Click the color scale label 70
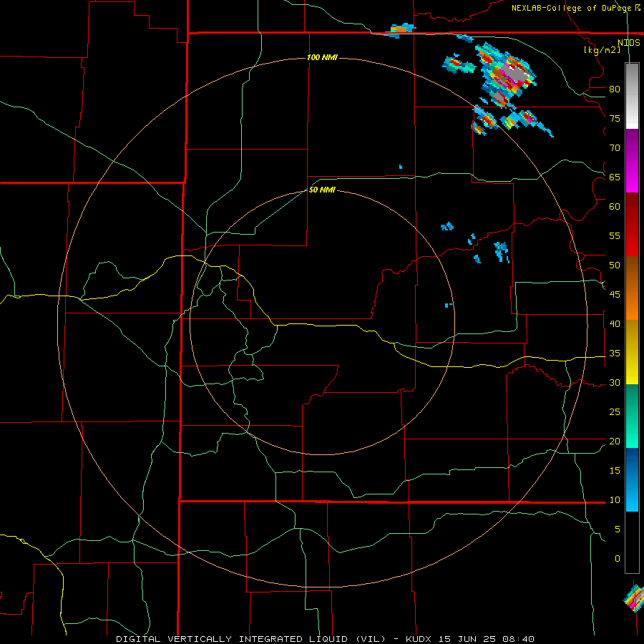 (x=615, y=148)
